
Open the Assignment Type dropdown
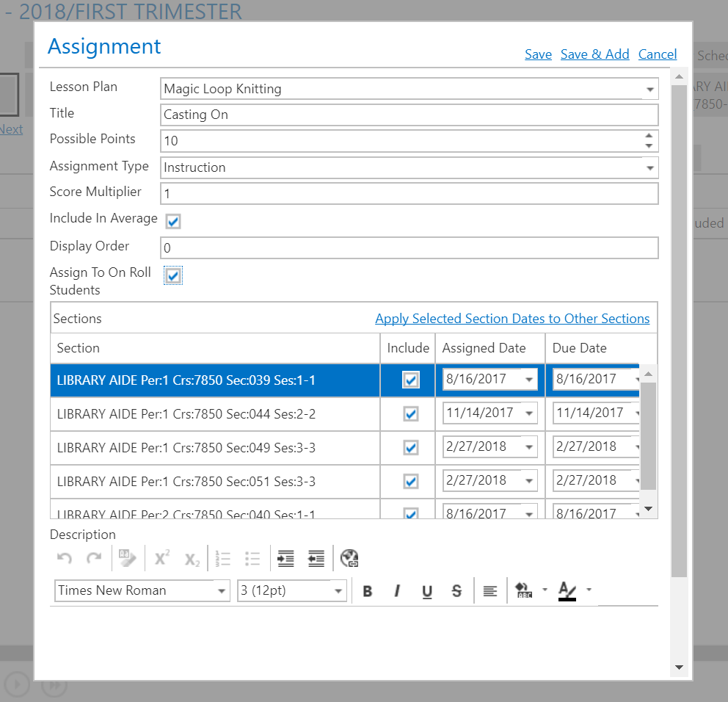tap(649, 168)
